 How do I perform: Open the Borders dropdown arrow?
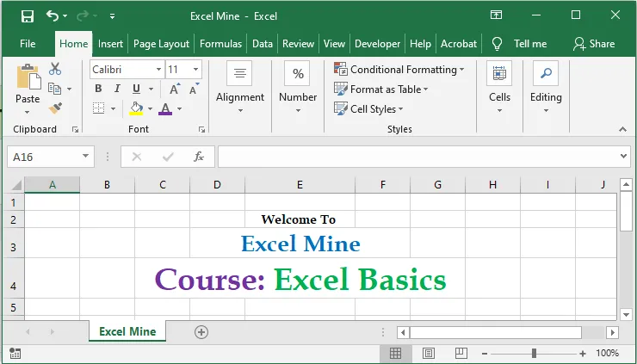113,108
